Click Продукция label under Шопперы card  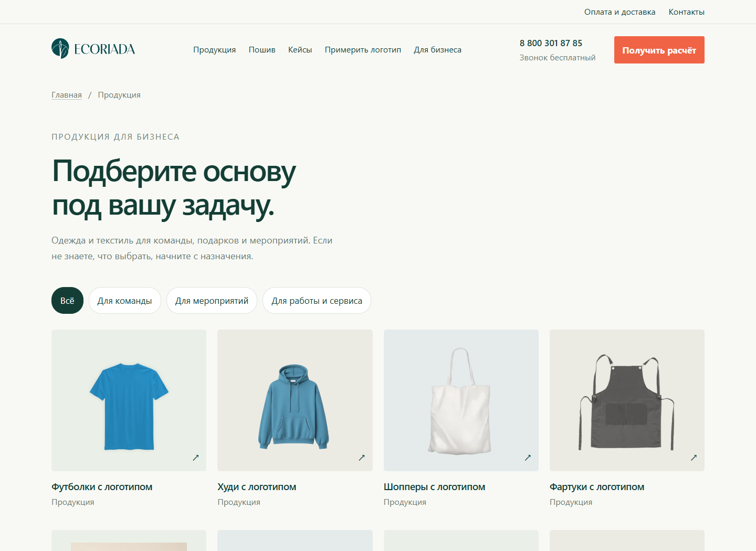tap(405, 502)
